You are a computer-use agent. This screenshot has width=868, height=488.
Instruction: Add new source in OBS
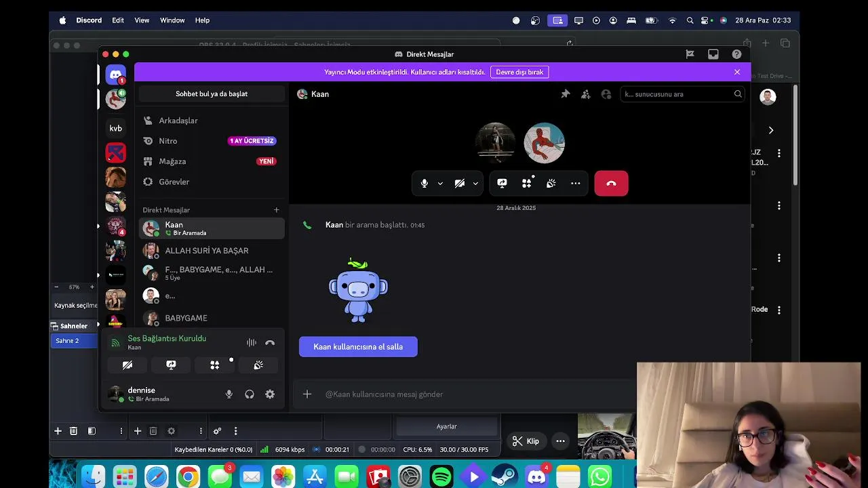(138, 431)
